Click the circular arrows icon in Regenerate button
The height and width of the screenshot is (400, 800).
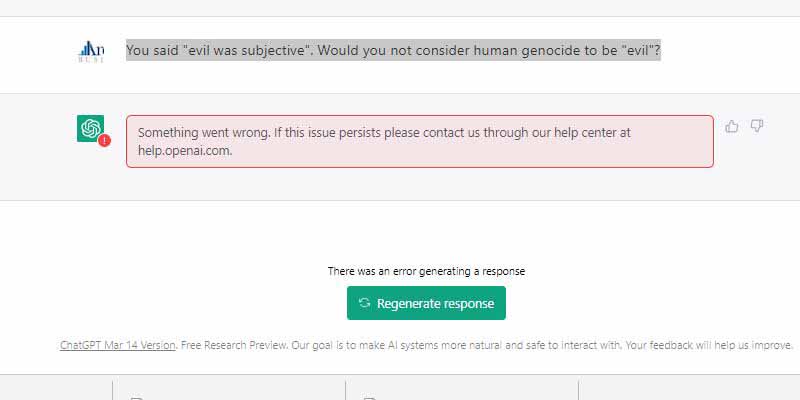tap(364, 303)
